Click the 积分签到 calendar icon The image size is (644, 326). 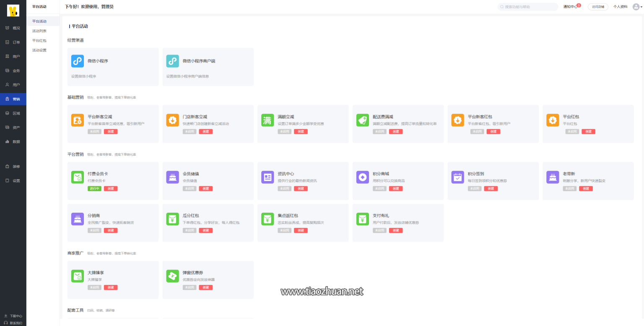click(458, 177)
